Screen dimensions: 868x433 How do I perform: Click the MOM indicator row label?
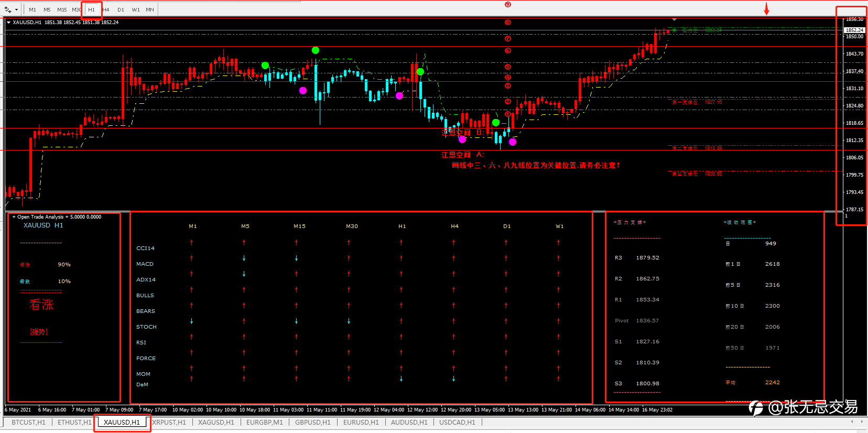pyautogui.click(x=143, y=374)
